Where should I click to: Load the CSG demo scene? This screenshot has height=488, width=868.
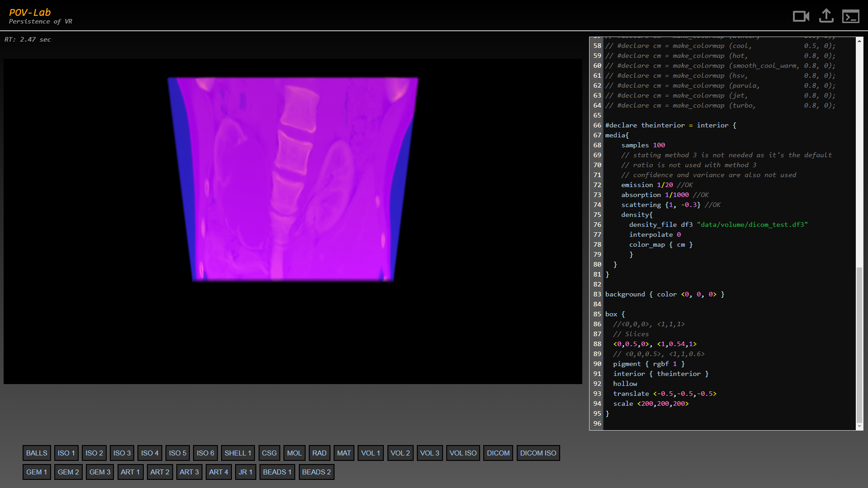point(269,453)
